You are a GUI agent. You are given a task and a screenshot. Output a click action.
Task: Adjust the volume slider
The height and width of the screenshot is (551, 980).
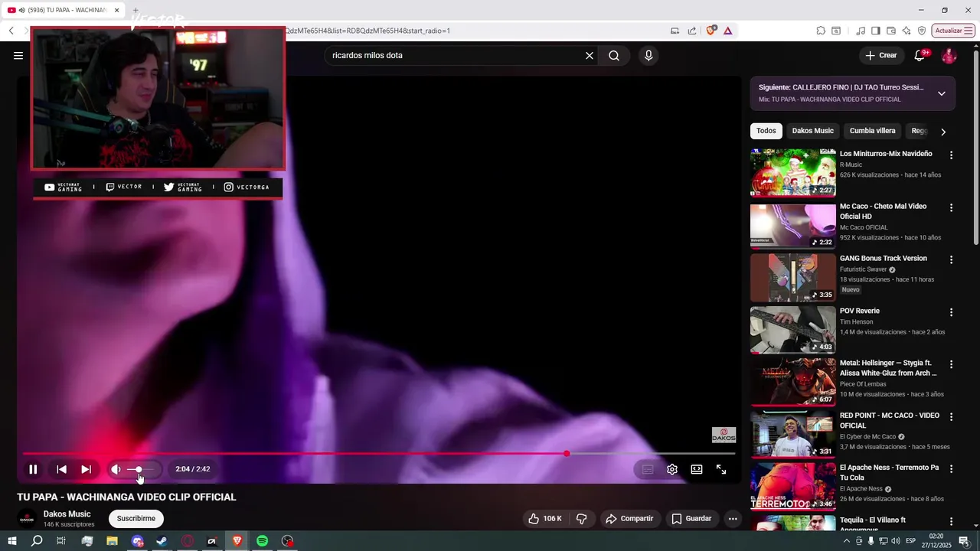tap(140, 469)
